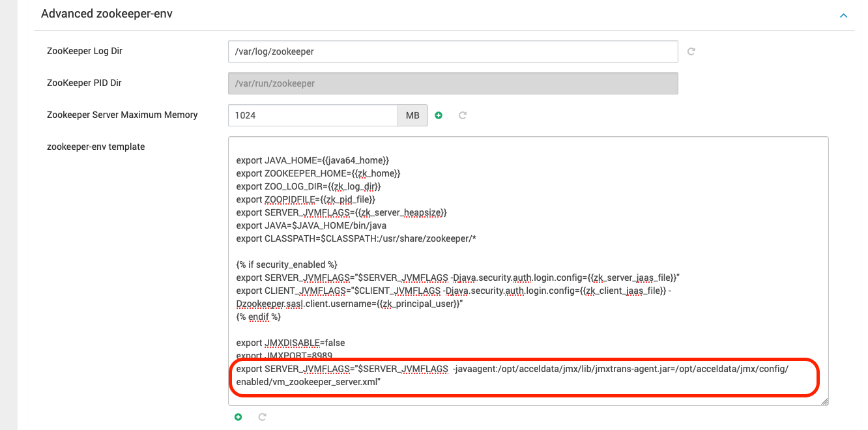
Task: Click the greyed-out ZooKeeper PID Dir field
Action: click(452, 83)
